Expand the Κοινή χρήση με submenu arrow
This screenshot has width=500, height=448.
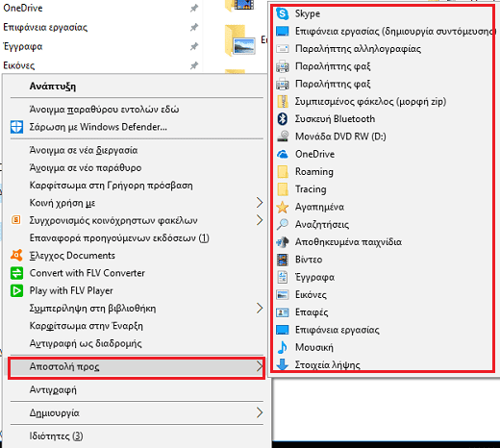pyautogui.click(x=260, y=203)
